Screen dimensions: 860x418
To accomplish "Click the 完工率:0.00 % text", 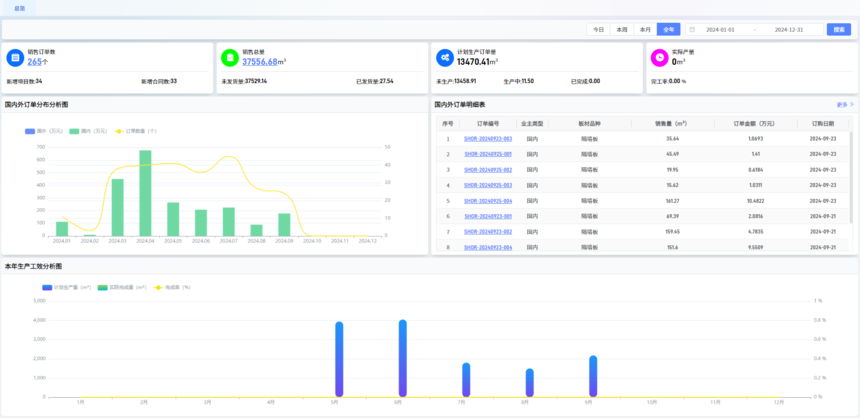I will [x=669, y=81].
